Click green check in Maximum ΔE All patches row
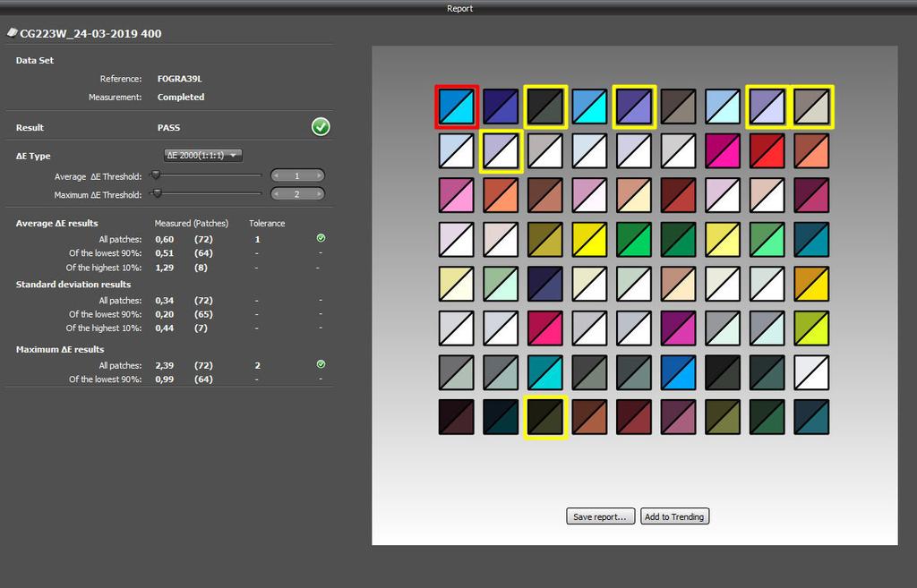The height and width of the screenshot is (588, 917). [x=321, y=364]
